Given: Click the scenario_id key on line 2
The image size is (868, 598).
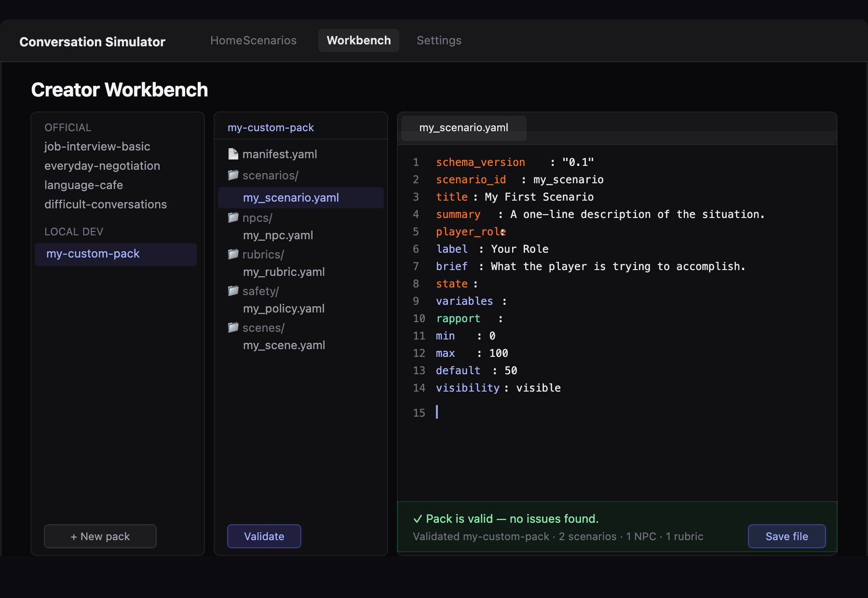Looking at the screenshot, I should 471,180.
